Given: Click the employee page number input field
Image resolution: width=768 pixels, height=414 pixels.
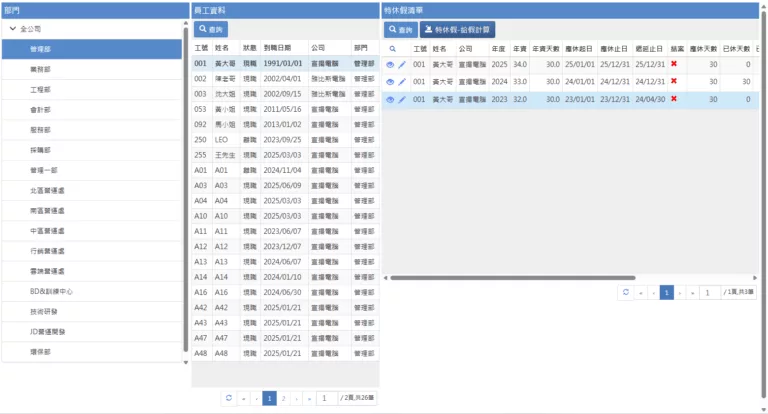Looking at the screenshot, I should (x=326, y=398).
